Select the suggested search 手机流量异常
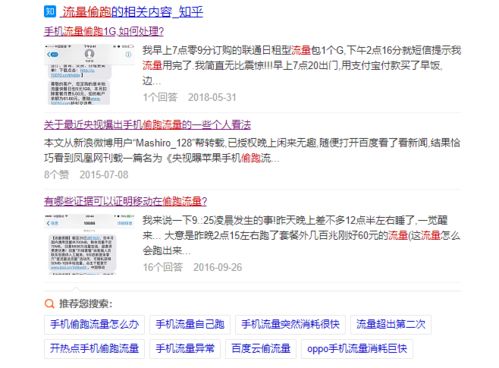 tap(185, 349)
